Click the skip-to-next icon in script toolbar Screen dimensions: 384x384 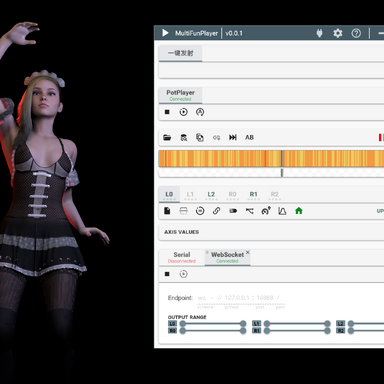point(233,137)
